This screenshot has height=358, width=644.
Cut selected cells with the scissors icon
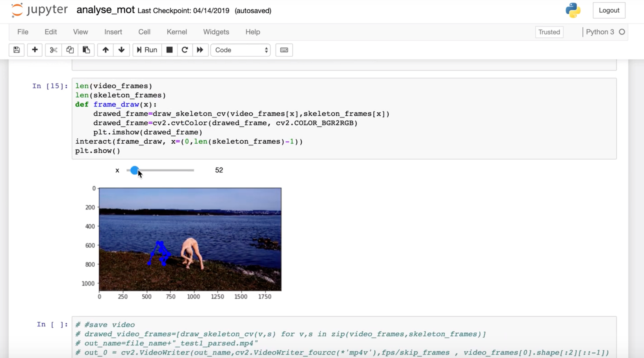pos(54,50)
